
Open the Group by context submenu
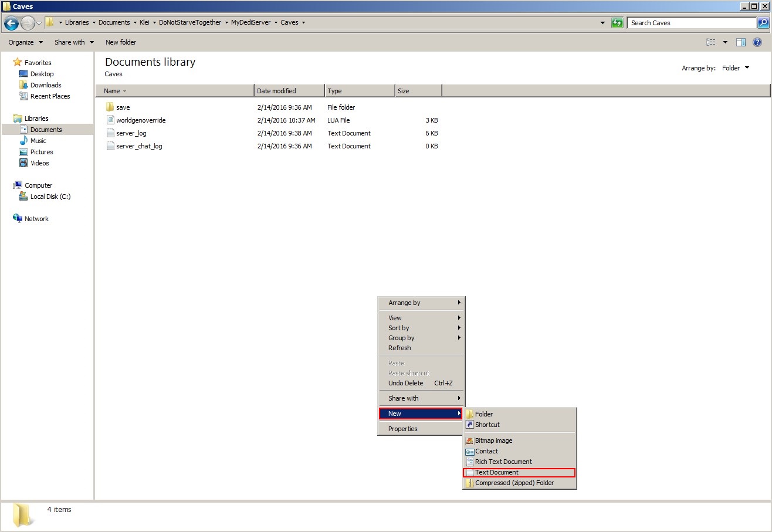421,338
